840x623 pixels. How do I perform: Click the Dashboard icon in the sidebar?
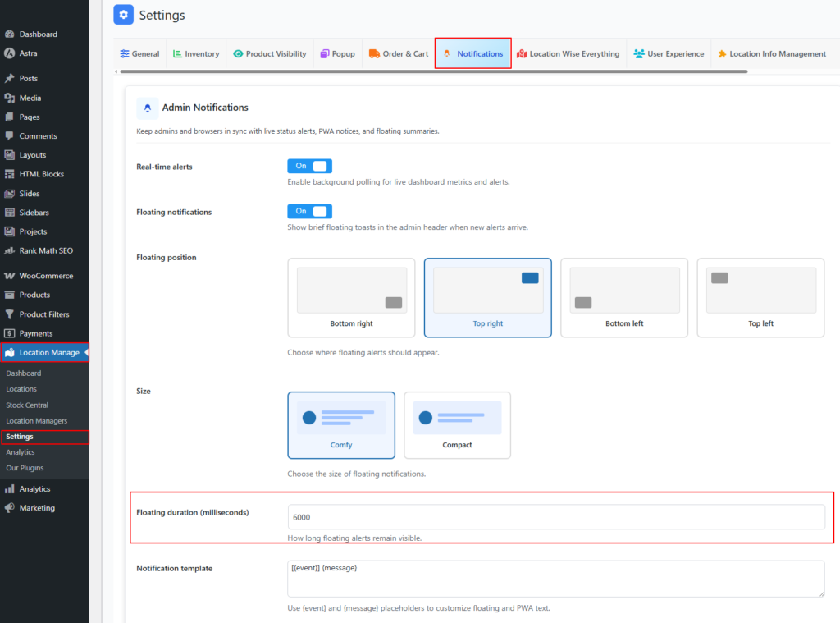click(9, 34)
